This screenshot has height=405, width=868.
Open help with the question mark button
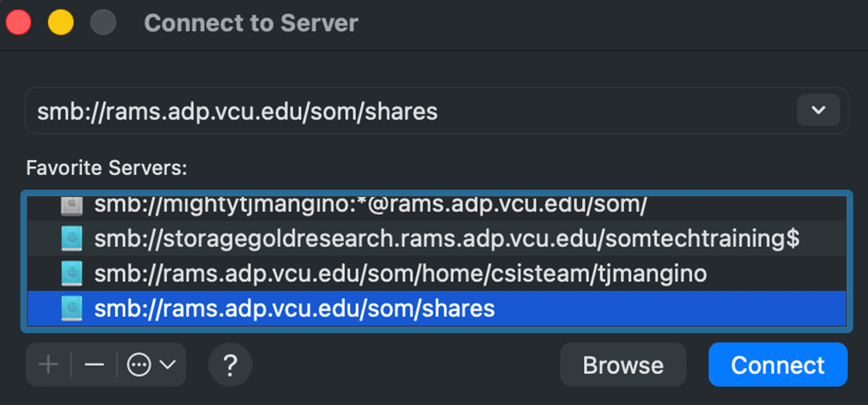click(230, 364)
